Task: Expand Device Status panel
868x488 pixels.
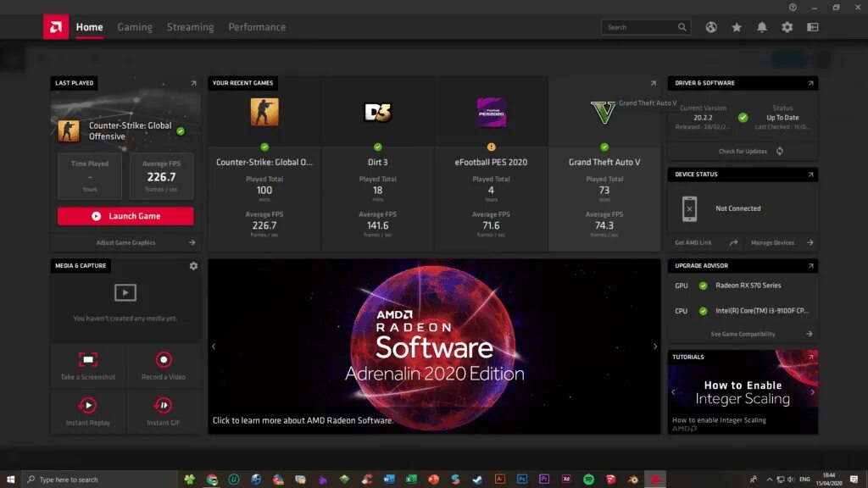Action: coord(810,175)
